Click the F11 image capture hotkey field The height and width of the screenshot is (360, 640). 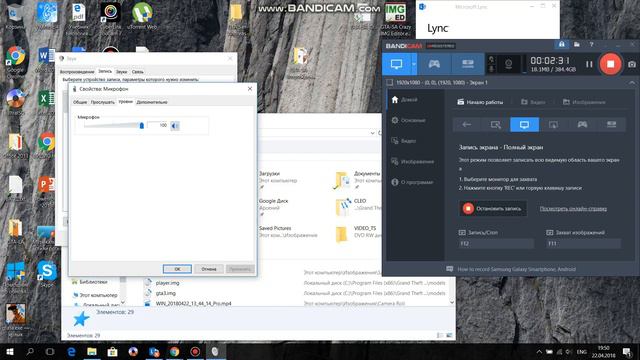tap(583, 244)
